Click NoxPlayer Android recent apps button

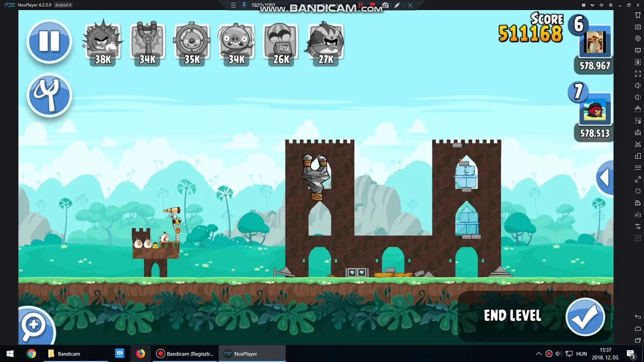click(638, 340)
